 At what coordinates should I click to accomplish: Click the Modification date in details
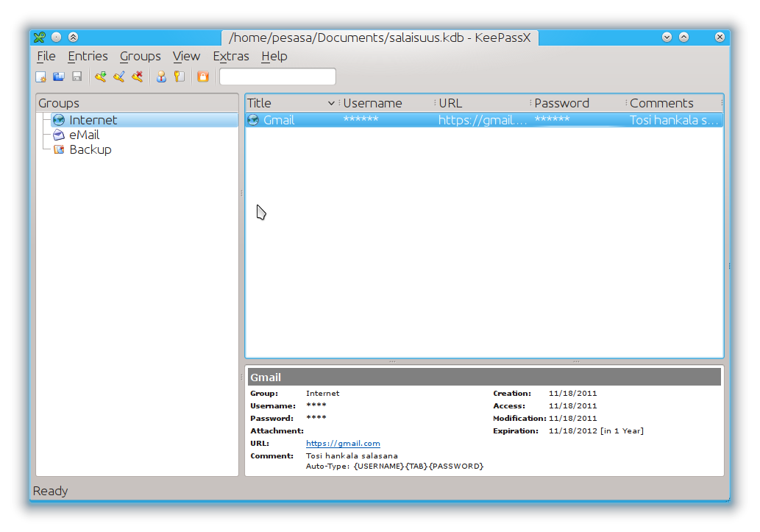coord(573,418)
